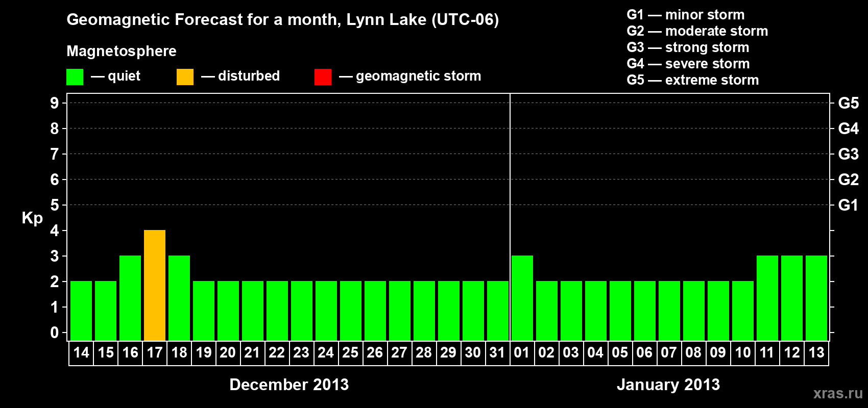
Task: Click the date label 30
Action: [473, 352]
